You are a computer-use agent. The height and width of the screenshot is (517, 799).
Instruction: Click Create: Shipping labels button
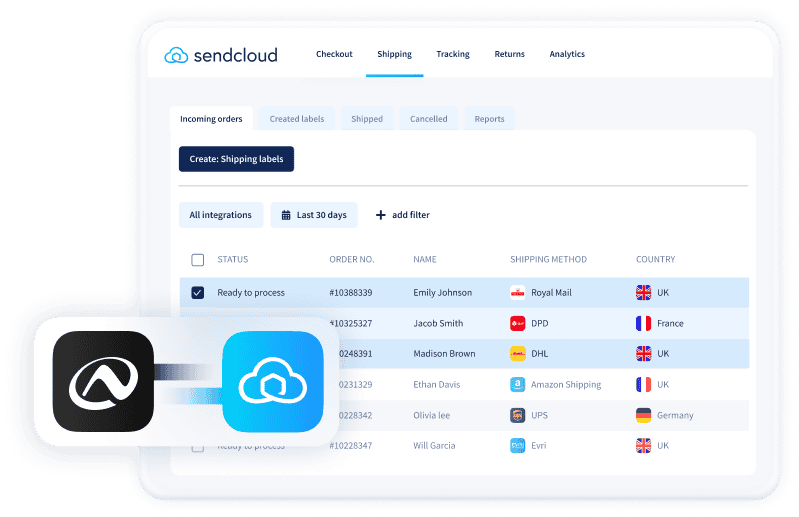point(236,159)
